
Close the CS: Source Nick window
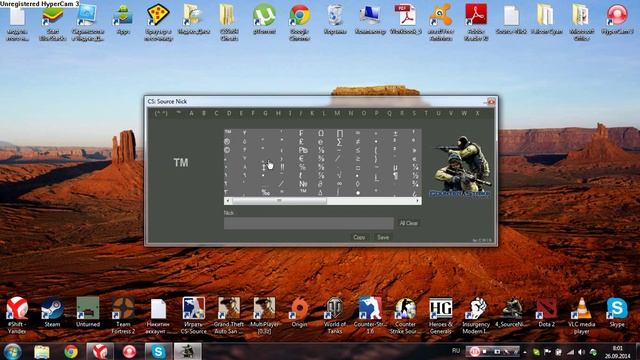click(x=491, y=101)
